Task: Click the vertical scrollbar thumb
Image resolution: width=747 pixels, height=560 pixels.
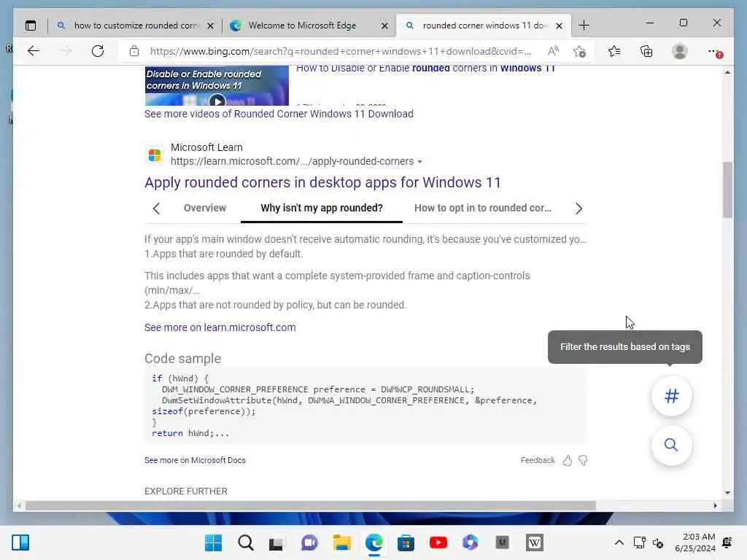Action: 727,190
